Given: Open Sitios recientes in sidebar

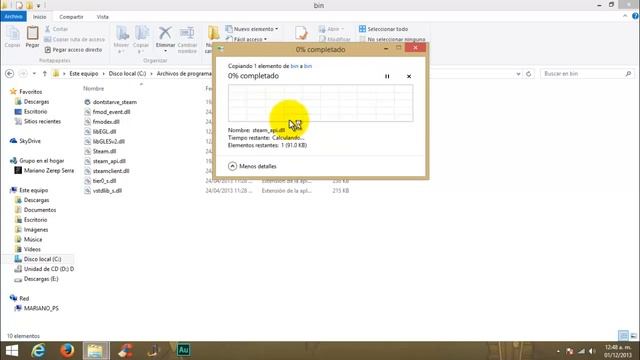Looking at the screenshot, I should tap(38, 121).
